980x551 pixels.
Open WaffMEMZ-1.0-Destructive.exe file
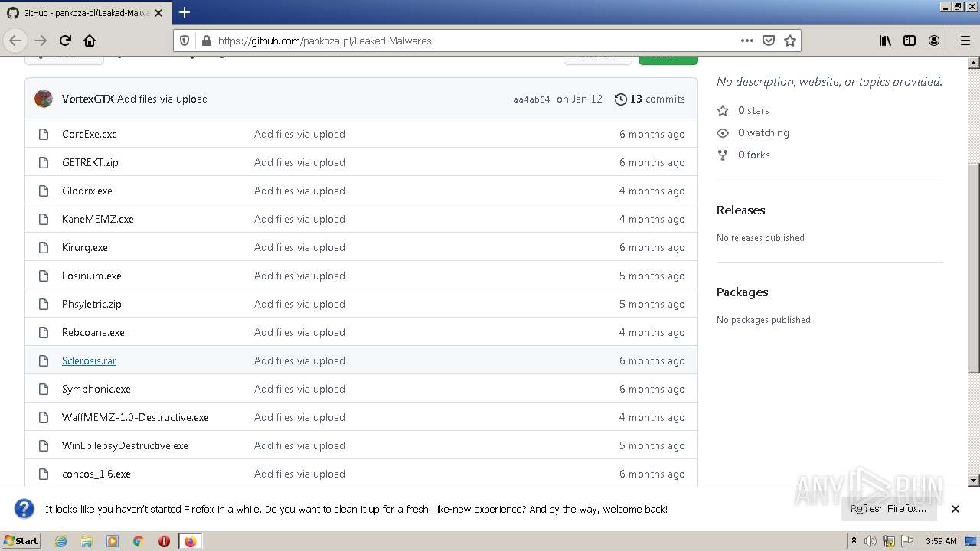click(x=136, y=417)
